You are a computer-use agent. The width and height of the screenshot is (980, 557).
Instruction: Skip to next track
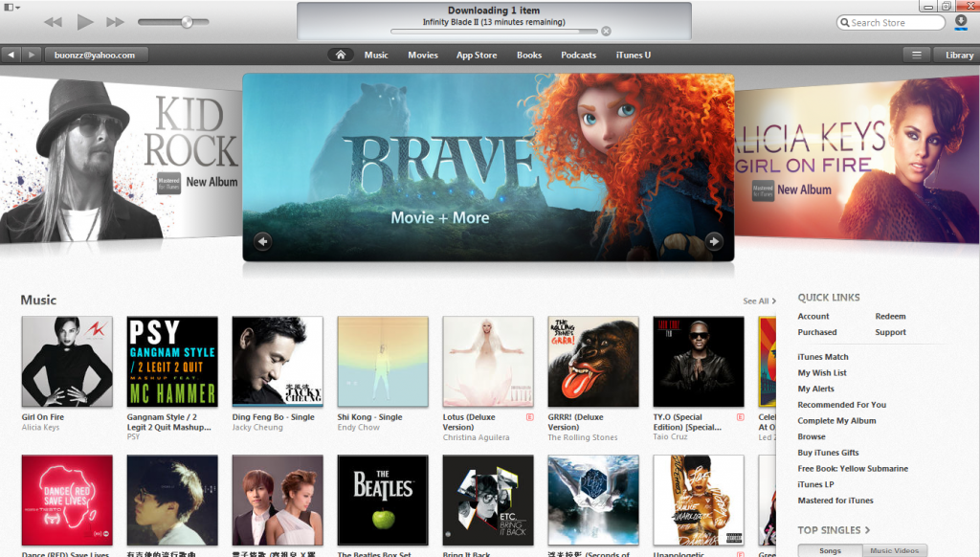pos(115,23)
